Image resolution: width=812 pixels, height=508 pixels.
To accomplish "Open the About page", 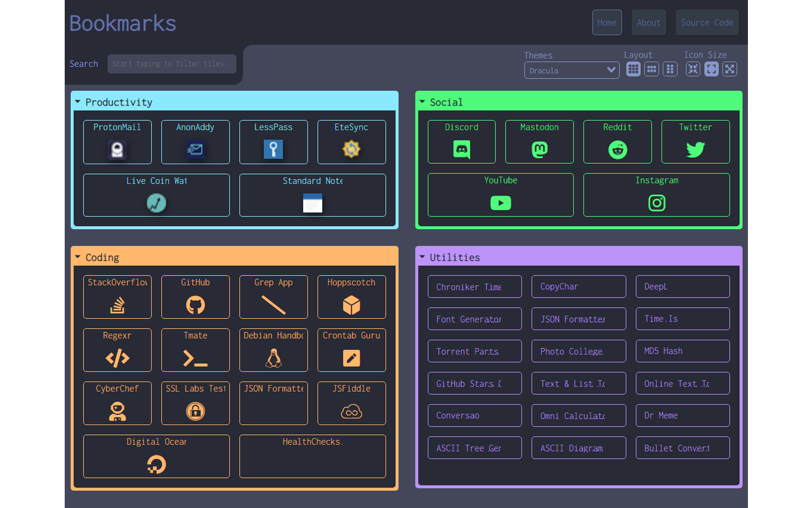I will (649, 22).
